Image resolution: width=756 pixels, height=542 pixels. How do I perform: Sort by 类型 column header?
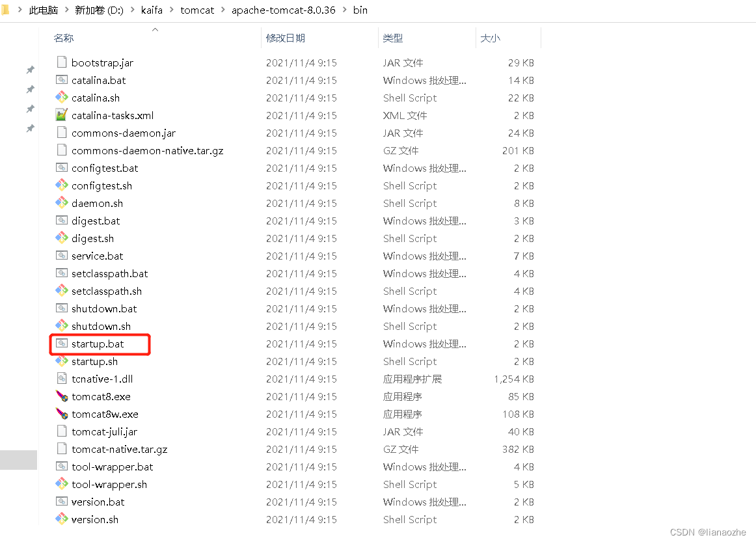pos(392,38)
